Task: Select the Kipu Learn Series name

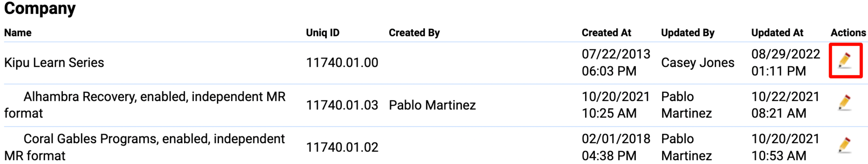Action: pos(54,63)
